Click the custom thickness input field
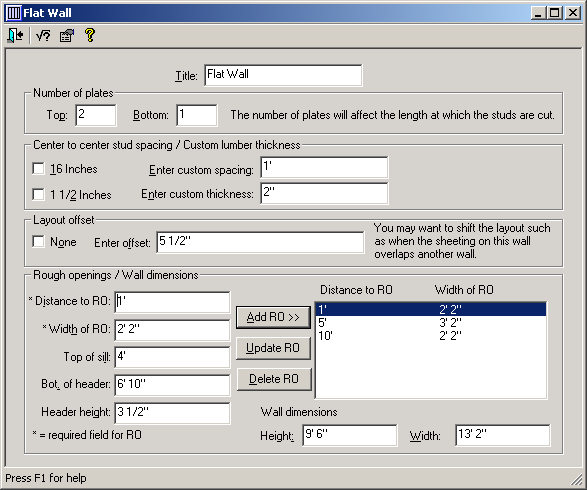Image resolution: width=587 pixels, height=490 pixels. tap(324, 193)
